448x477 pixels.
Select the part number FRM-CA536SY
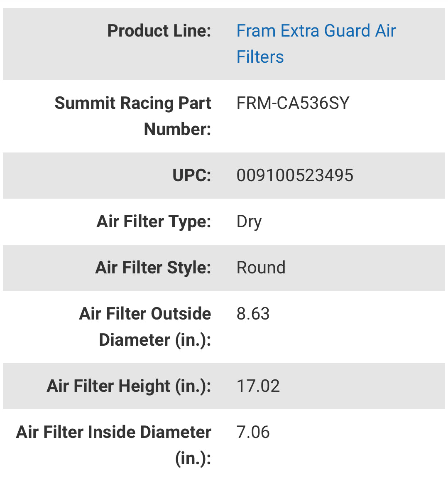(x=293, y=103)
